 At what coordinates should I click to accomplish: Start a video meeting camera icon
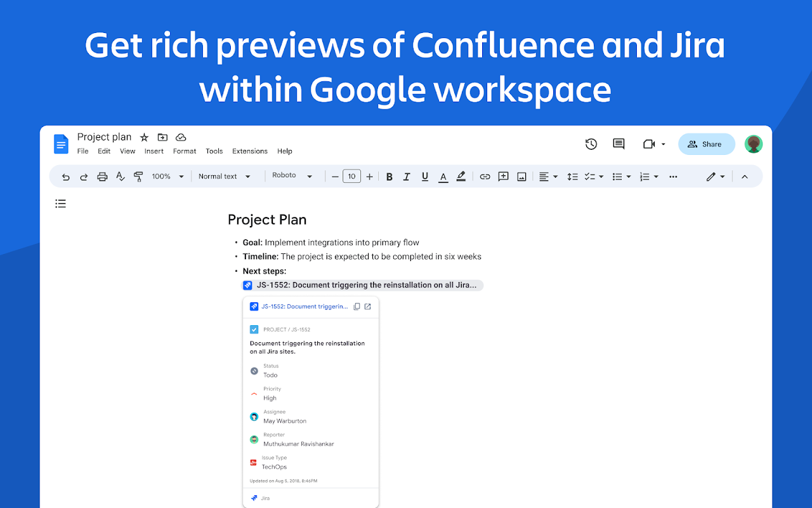click(x=649, y=144)
